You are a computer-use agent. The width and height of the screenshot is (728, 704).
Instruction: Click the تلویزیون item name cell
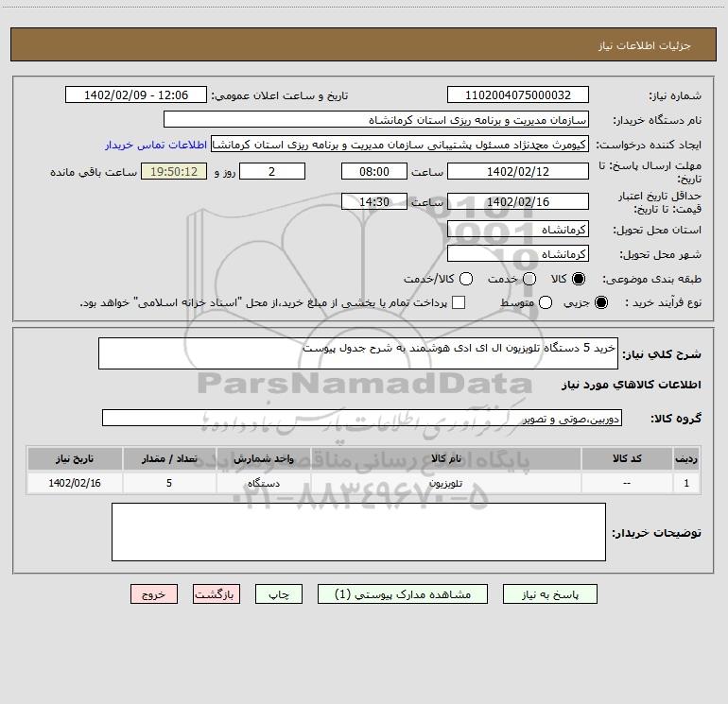445,483
